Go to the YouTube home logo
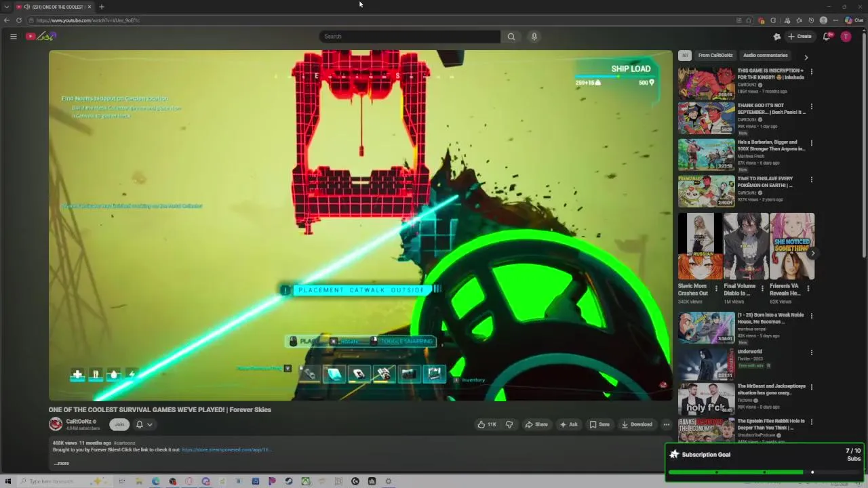This screenshot has height=488, width=868. point(40,37)
